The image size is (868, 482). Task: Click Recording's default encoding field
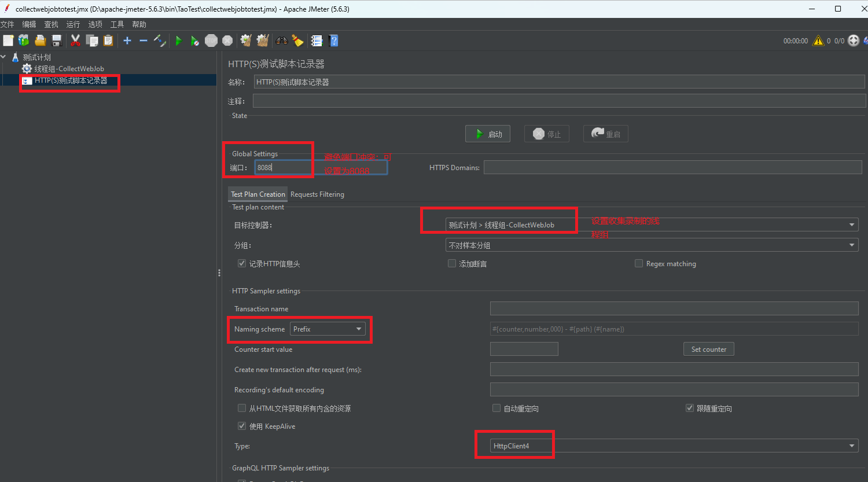pos(674,389)
